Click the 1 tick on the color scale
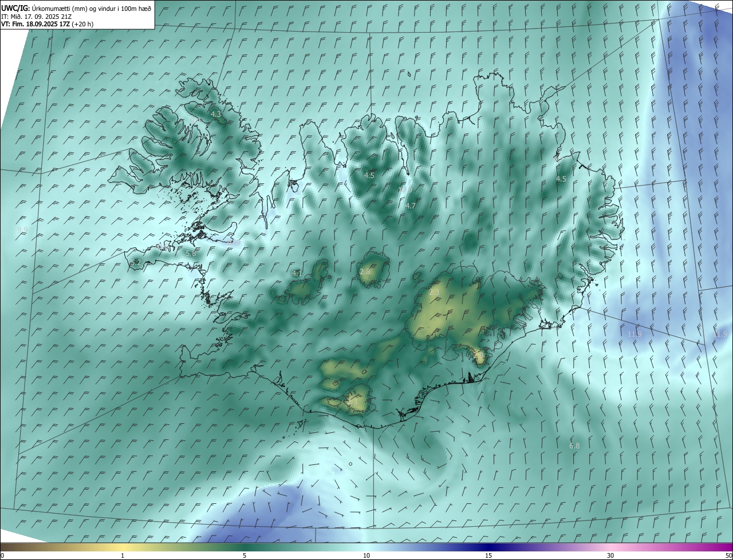 coord(123,555)
